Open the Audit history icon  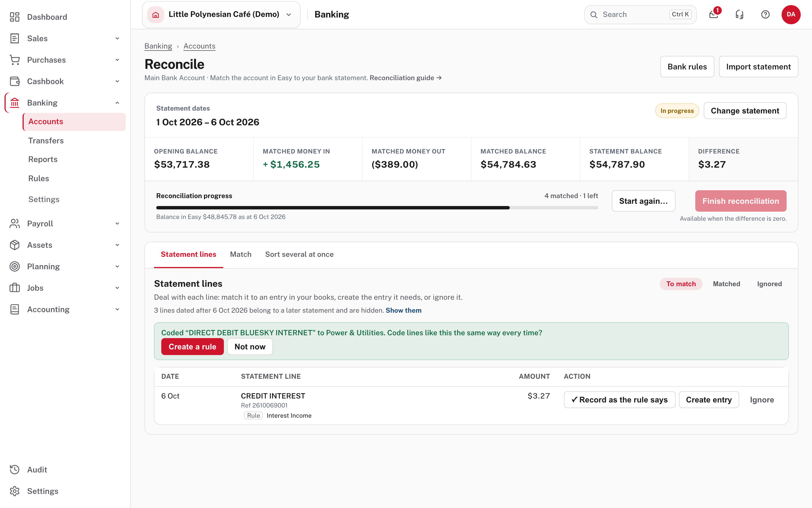coord(14,470)
